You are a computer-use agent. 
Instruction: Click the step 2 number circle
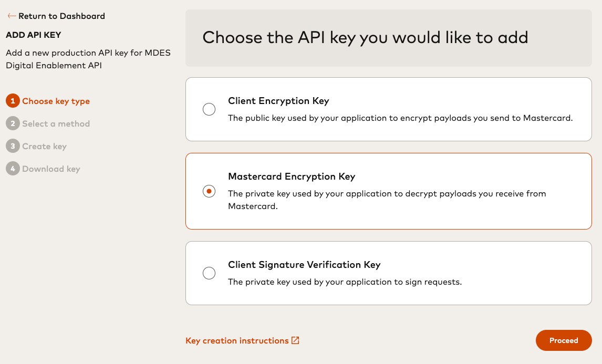pyautogui.click(x=13, y=123)
